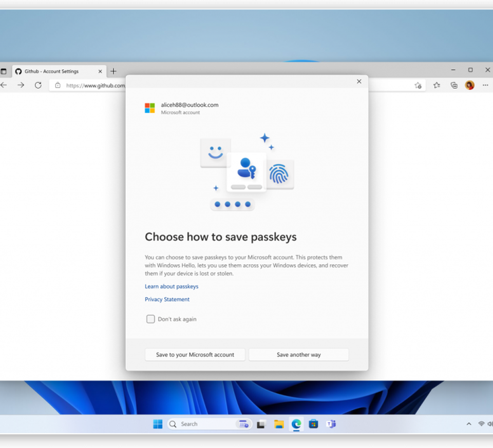Viewport: 493px width, 448px height.
Task: Add this page to favorites
Action: pos(418,85)
